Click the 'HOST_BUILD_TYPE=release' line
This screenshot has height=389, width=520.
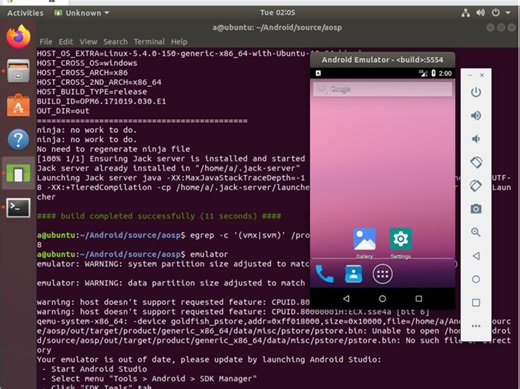[x=92, y=92]
